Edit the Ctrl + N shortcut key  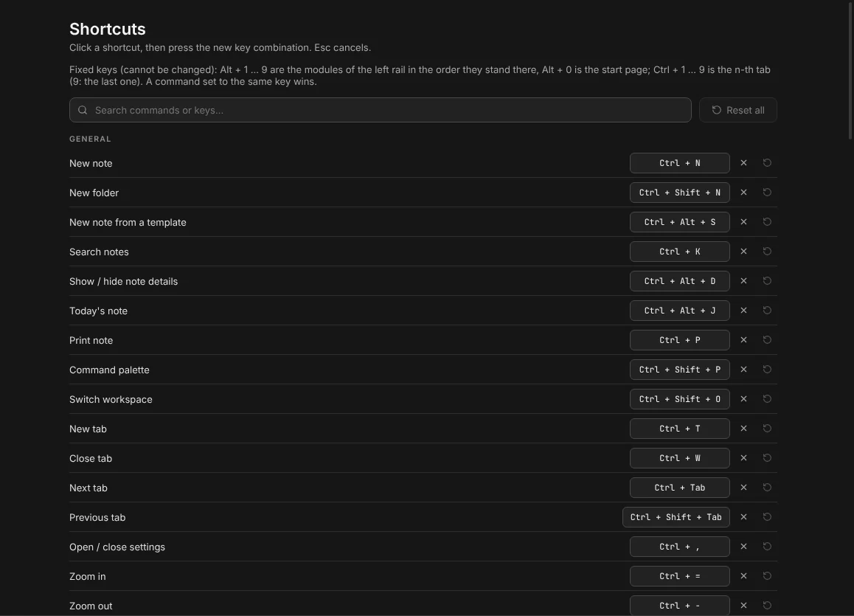[680, 163]
